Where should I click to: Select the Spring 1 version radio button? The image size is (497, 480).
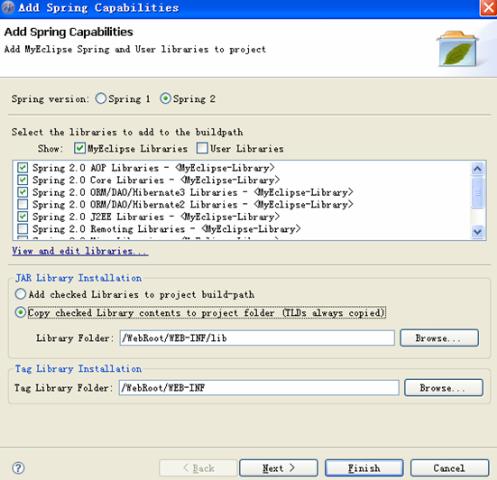[101, 98]
